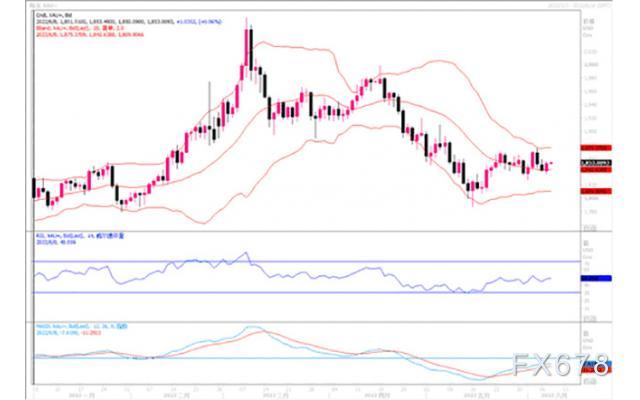This screenshot has width=640, height=400.
Task: Click the RSI lower oversold horizontal line
Action: (307, 292)
